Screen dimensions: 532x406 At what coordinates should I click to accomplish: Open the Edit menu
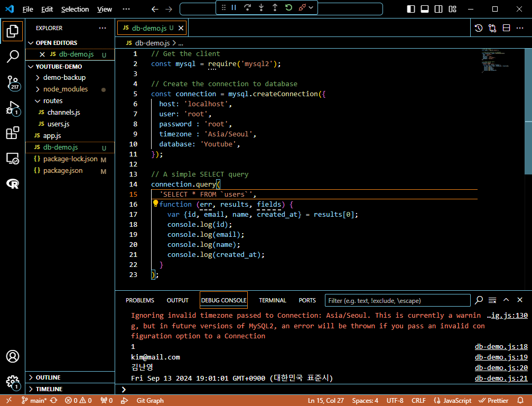pyautogui.click(x=47, y=9)
